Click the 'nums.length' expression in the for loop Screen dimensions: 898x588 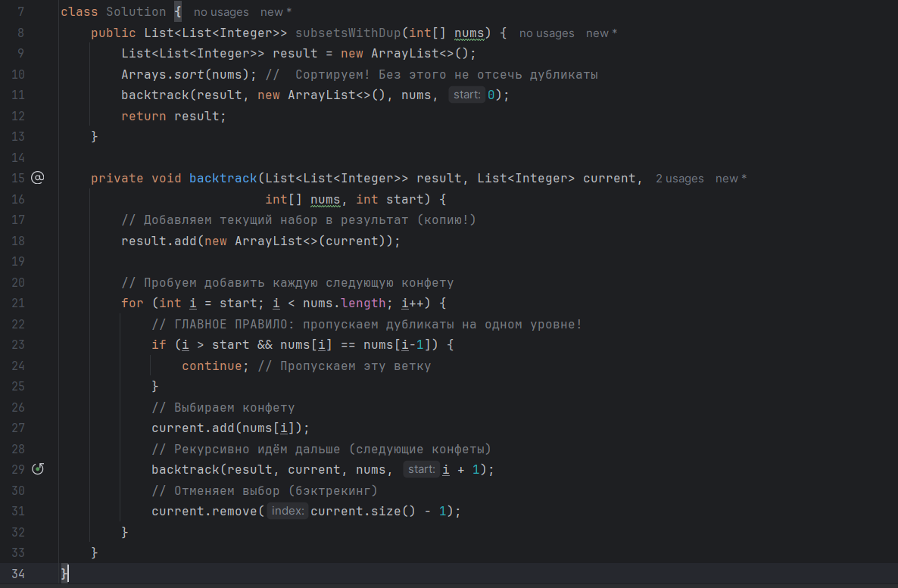[x=344, y=303]
